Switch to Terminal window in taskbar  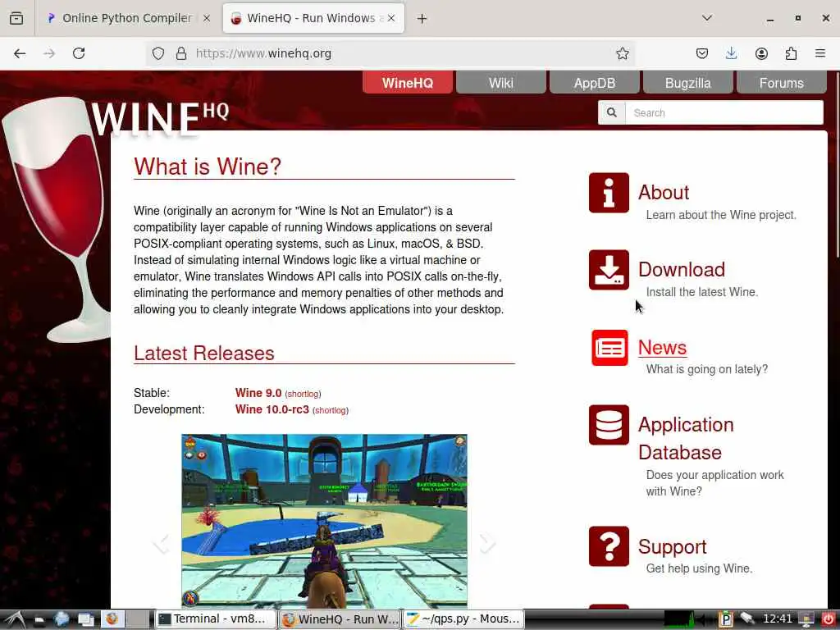point(217,619)
